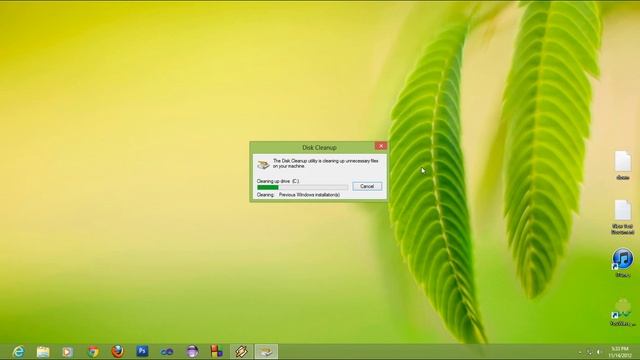Open the iTunes desktop shortcut
The width and height of the screenshot is (640, 360).
point(622,263)
